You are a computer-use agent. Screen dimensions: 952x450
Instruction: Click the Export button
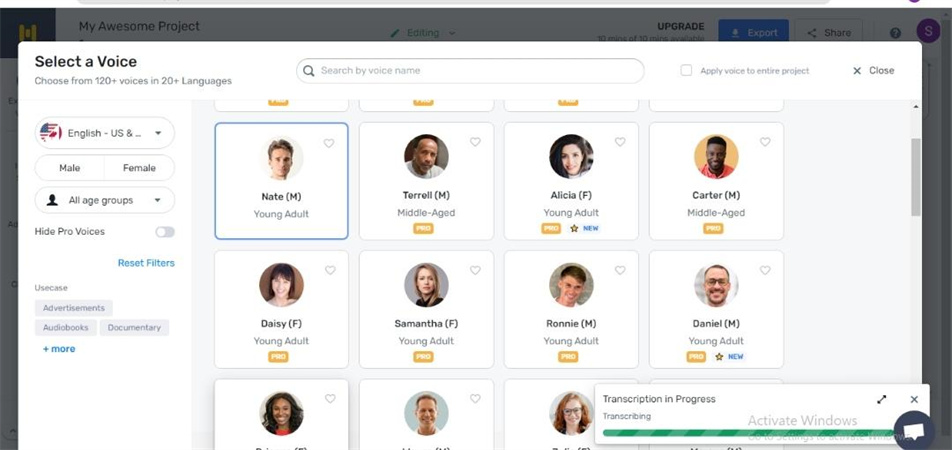pyautogui.click(x=753, y=32)
